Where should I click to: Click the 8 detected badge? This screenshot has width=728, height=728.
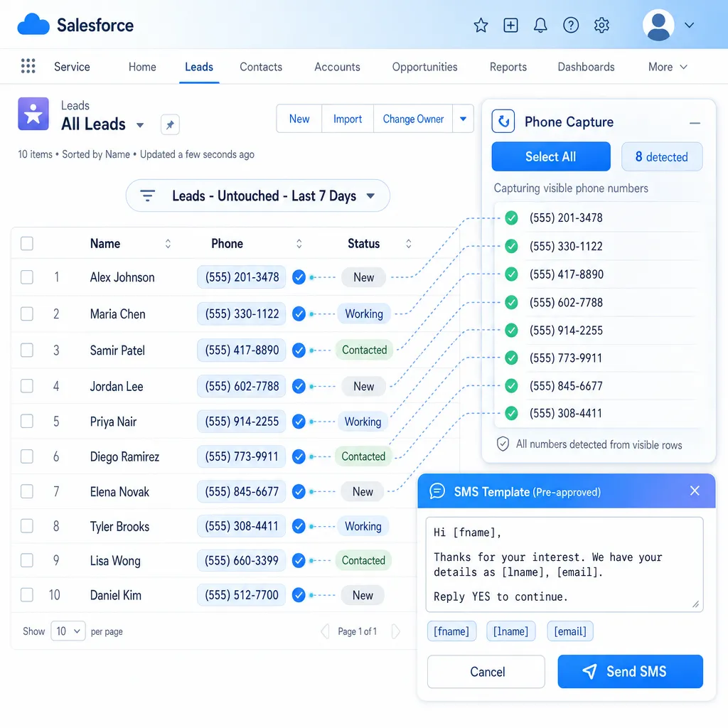point(662,156)
